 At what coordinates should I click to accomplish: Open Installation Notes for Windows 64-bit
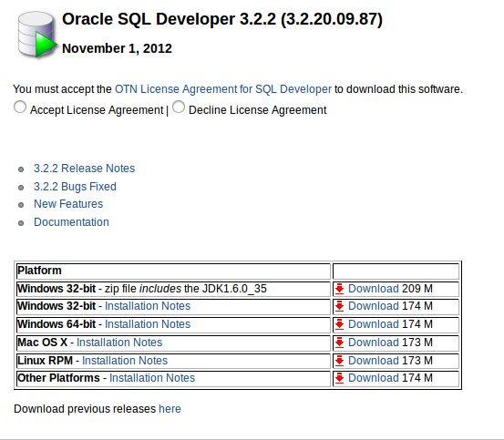tap(148, 324)
